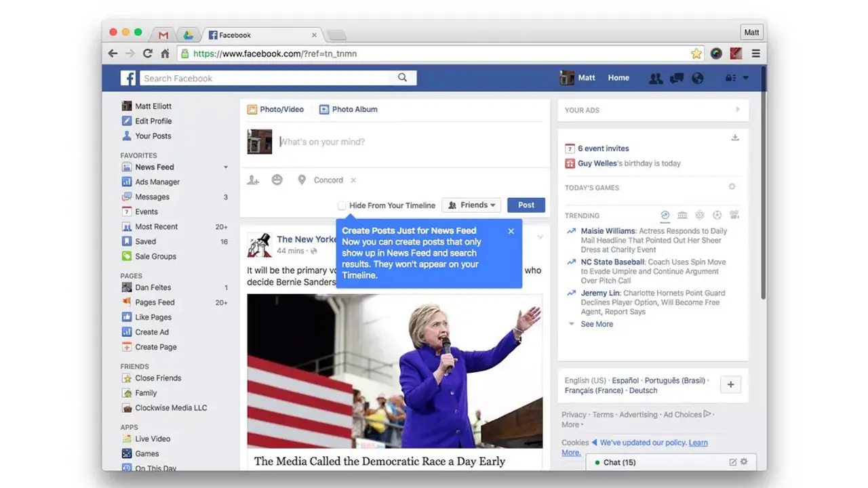Enable Hide From Your Timeline checkbox
Viewport: 868px width, 488px height.
point(342,205)
